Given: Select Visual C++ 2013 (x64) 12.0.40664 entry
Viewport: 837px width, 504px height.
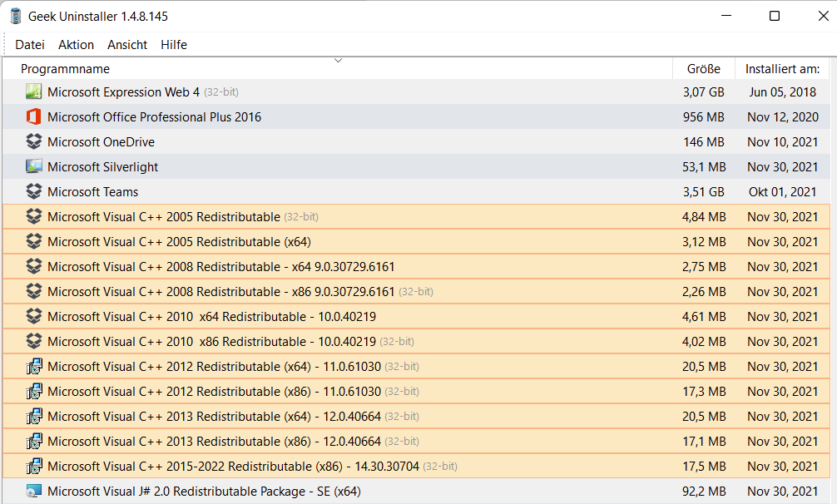Looking at the screenshot, I should 416,416.
